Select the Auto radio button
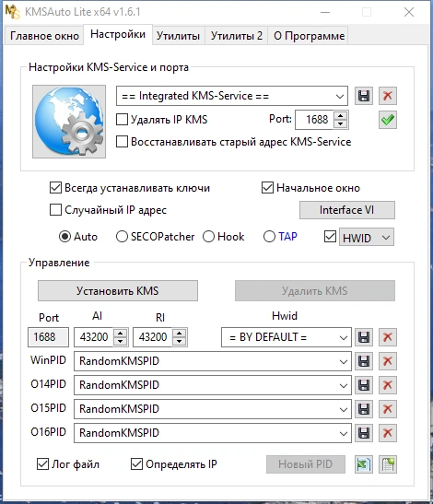This screenshot has width=433, height=504. click(x=64, y=237)
